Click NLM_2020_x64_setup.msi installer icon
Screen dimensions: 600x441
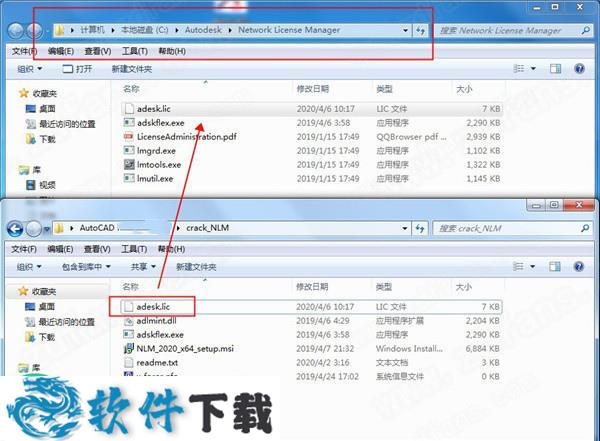(x=128, y=349)
